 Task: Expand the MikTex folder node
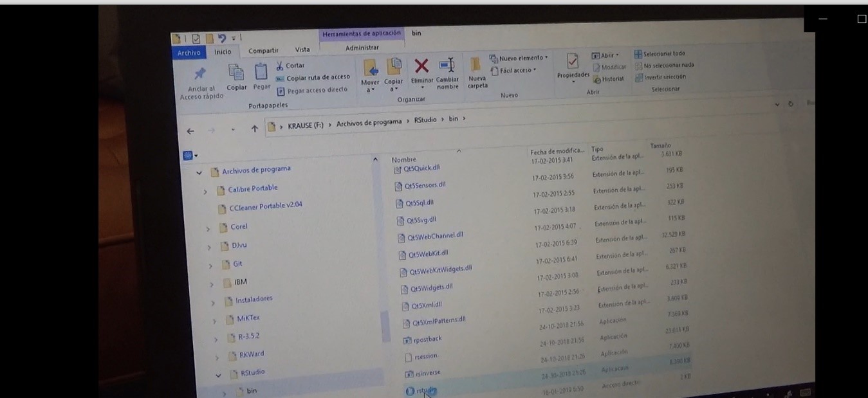coord(214,321)
